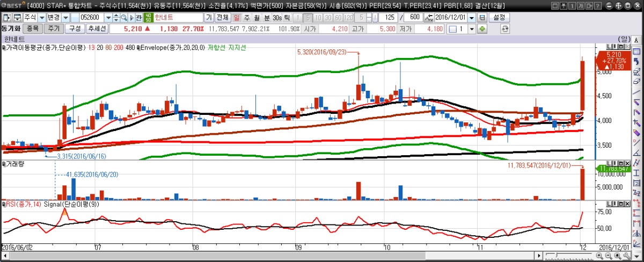Screen dimensions: 644x262
Task: Click the period interval stepper beside 5
Action: [x=369, y=17]
